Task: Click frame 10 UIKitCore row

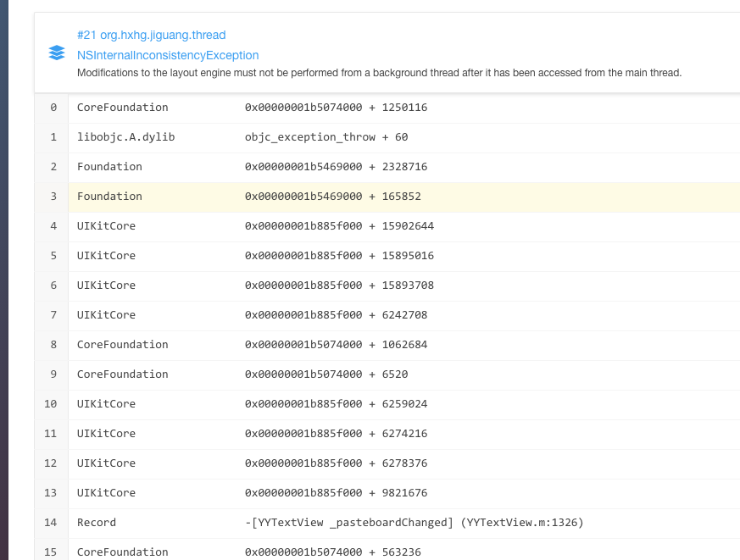Action: coord(106,404)
